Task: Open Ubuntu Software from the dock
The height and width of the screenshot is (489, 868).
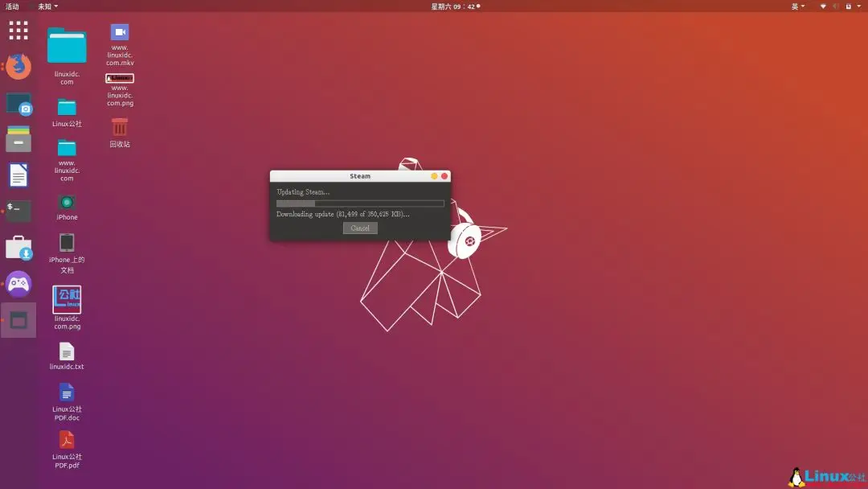Action: (18, 248)
